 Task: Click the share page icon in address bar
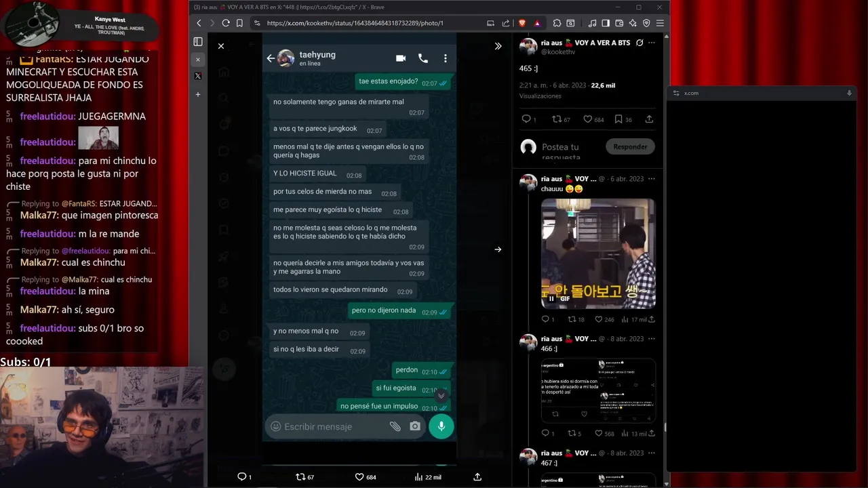(506, 23)
